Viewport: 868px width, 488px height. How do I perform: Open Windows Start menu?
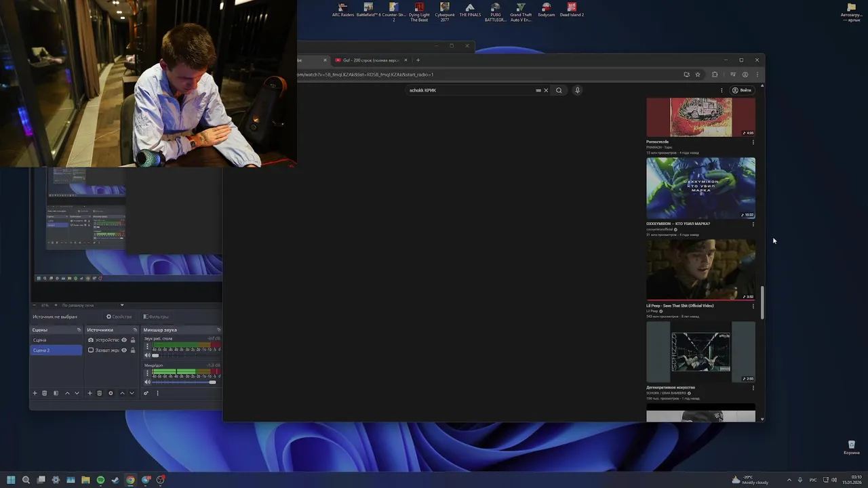11,480
